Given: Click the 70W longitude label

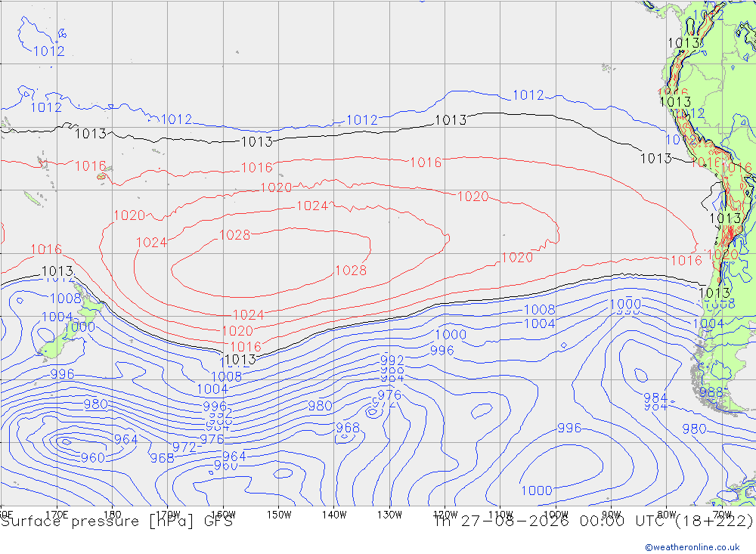Looking at the screenshot, I should pos(722,515).
